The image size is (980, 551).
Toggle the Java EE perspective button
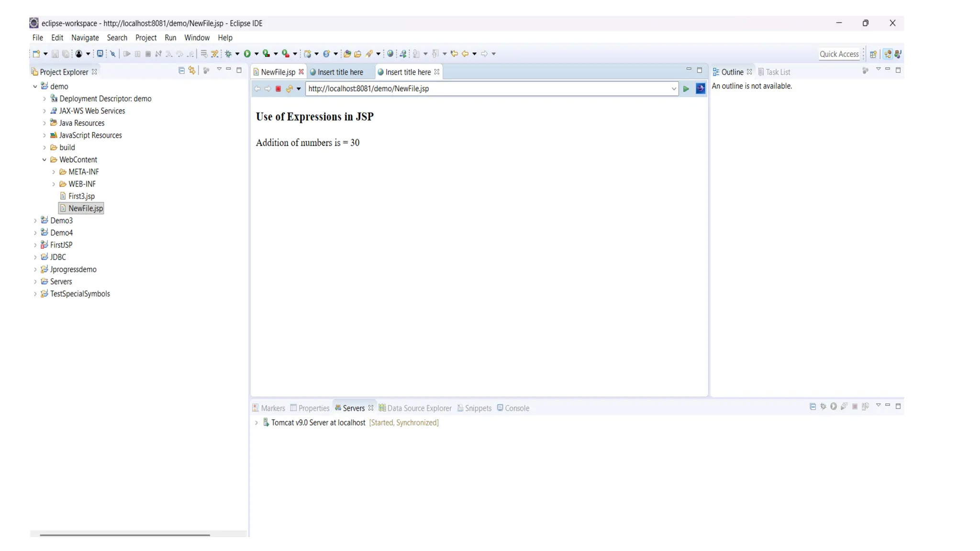pyautogui.click(x=888, y=54)
